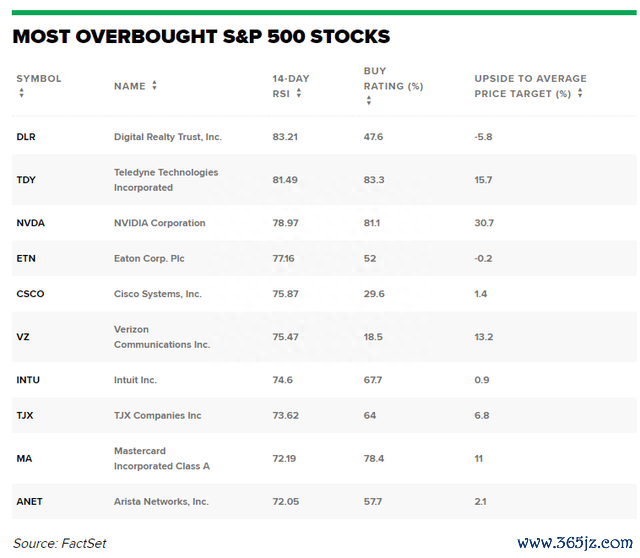Image resolution: width=640 pixels, height=558 pixels.
Task: Select the SYMBOL column header text
Action: (x=39, y=78)
